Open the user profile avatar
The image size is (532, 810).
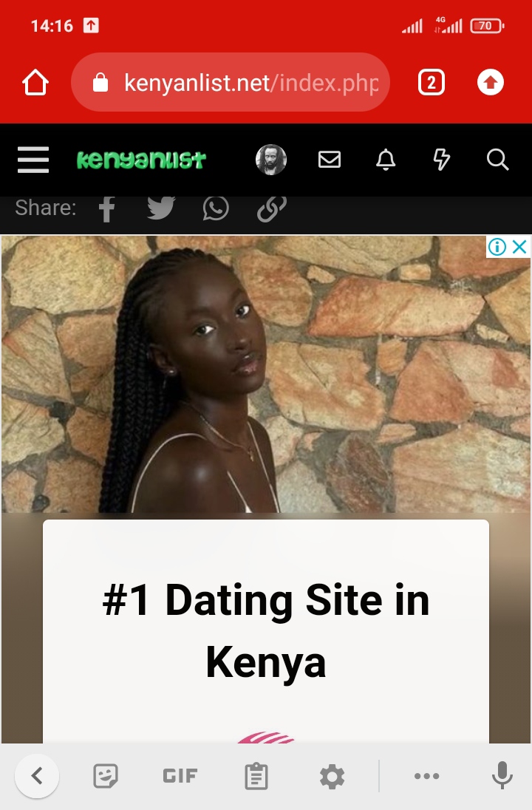click(x=271, y=160)
